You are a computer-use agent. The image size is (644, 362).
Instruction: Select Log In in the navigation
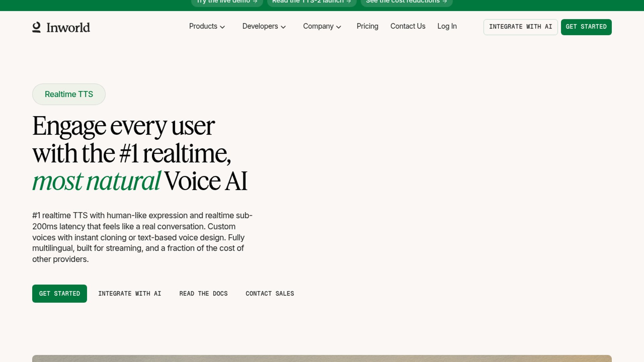447,26
